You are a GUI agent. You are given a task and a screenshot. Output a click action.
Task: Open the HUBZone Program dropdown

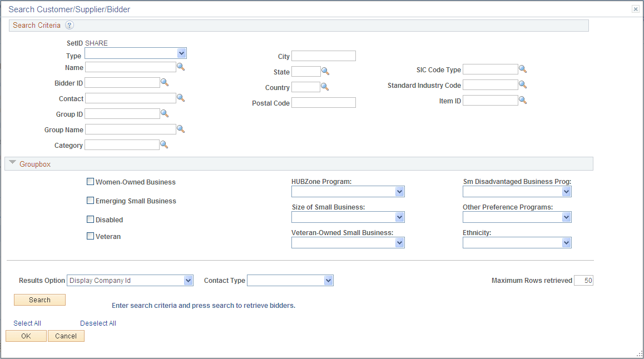(x=399, y=191)
